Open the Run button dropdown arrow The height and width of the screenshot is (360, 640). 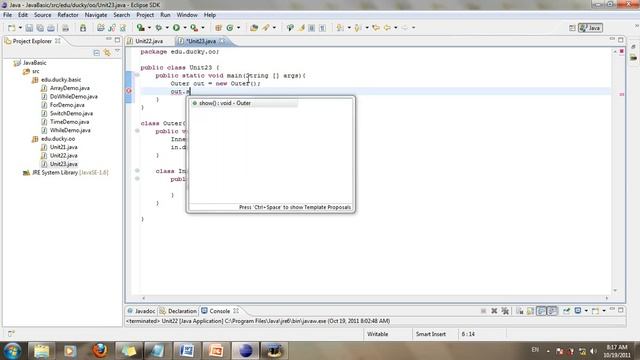coord(185,28)
